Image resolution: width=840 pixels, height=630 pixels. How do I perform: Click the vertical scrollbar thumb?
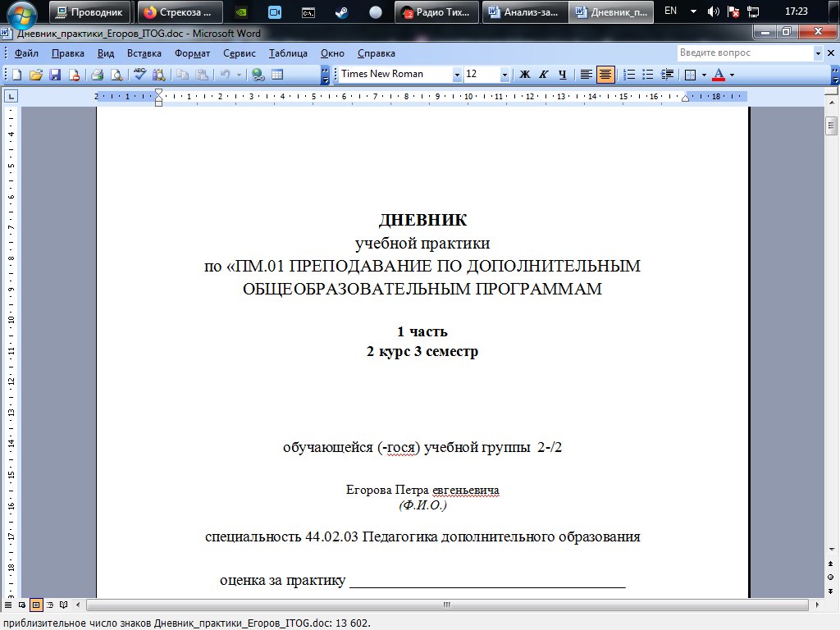[831, 126]
